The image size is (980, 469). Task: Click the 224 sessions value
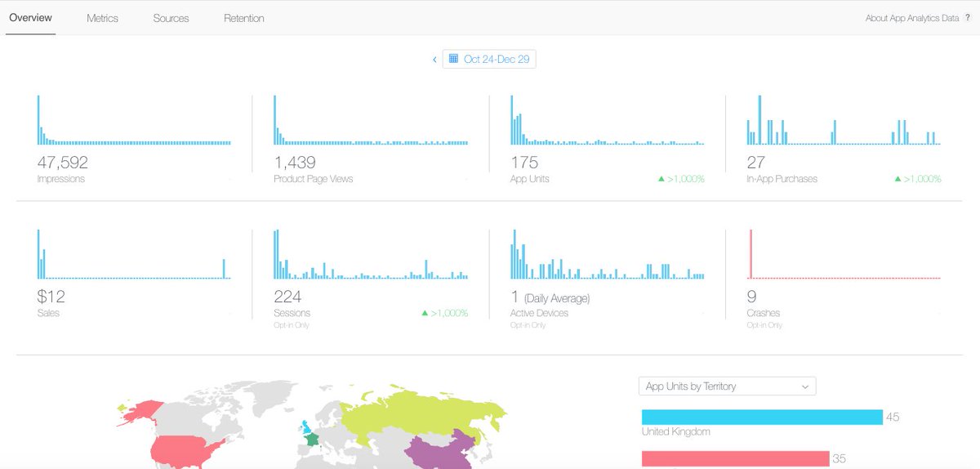[288, 297]
